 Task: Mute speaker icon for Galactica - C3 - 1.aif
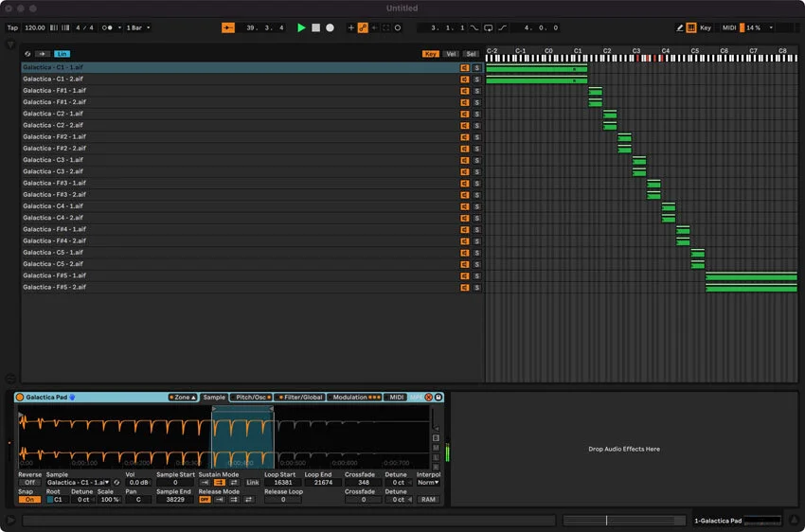(x=465, y=160)
